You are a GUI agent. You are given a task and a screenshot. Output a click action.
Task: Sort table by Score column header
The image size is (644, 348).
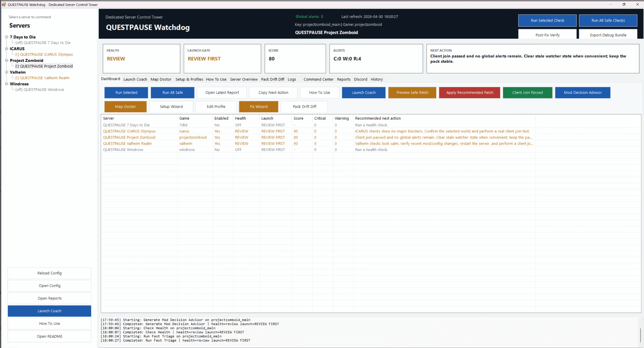[x=302, y=118]
